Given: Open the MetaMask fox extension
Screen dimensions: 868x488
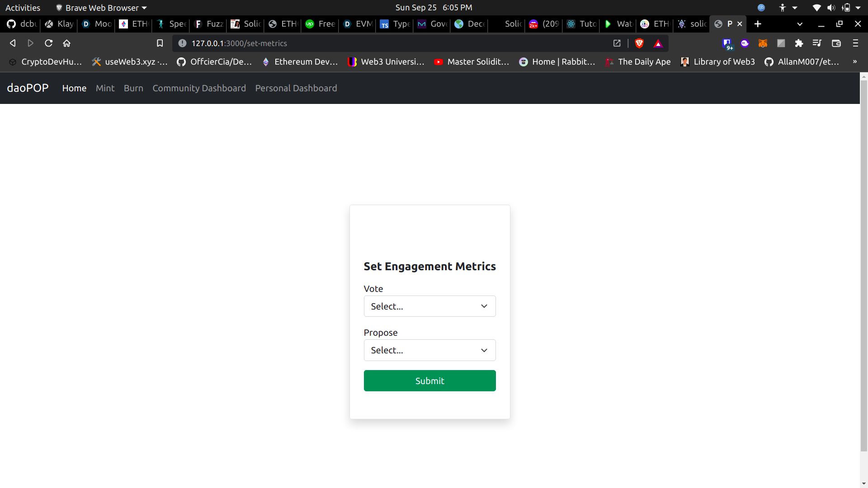Looking at the screenshot, I should tap(763, 43).
